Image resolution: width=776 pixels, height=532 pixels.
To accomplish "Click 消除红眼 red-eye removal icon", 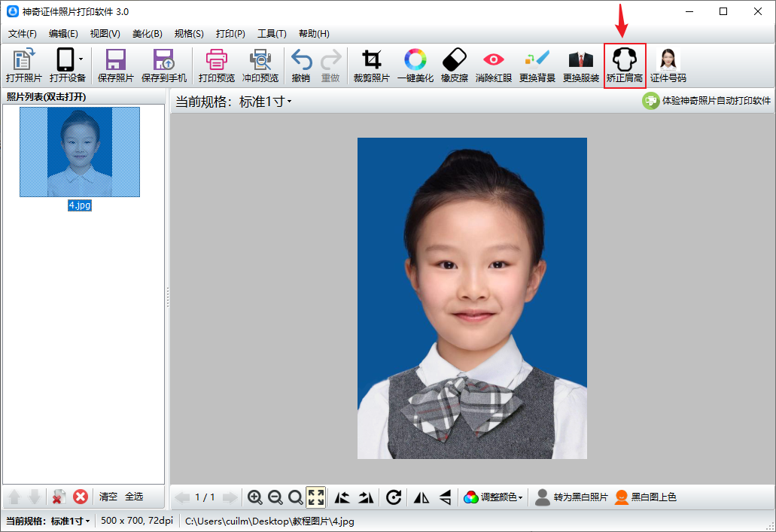I will (493, 65).
